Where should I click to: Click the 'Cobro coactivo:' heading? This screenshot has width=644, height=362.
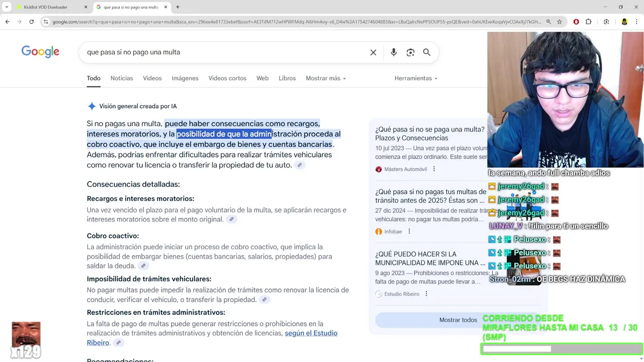(113, 236)
